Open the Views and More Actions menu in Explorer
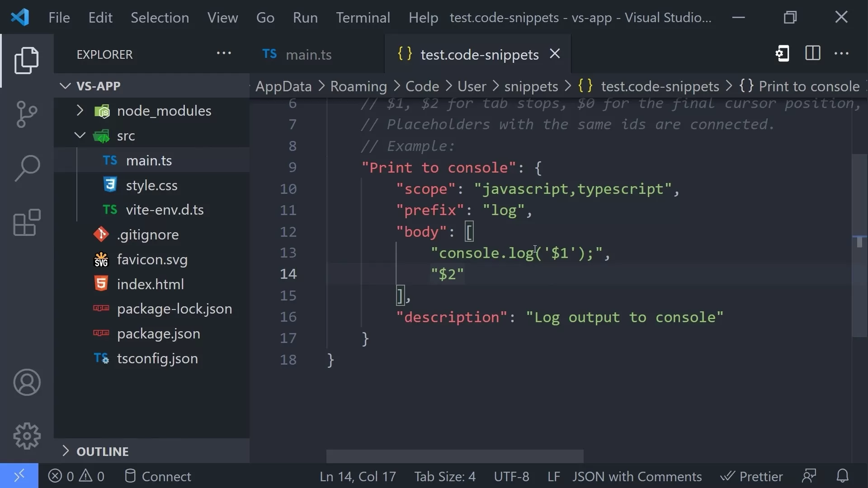The width and height of the screenshot is (868, 488). click(x=224, y=53)
